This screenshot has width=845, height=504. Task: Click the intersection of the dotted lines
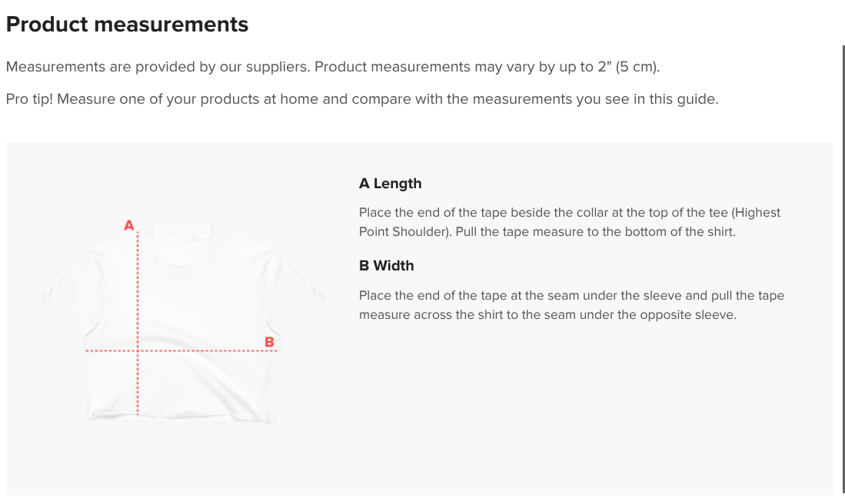(138, 350)
